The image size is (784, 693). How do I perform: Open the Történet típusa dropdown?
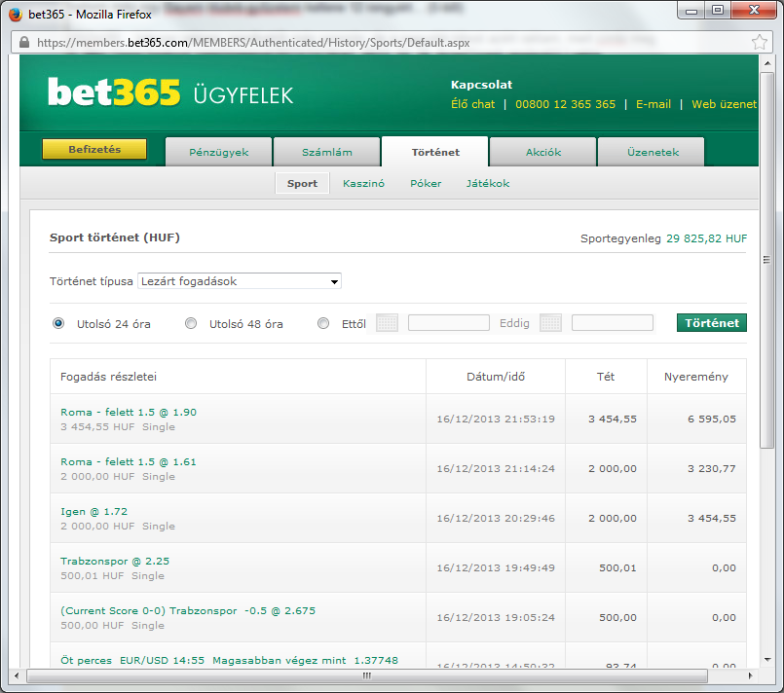(x=240, y=281)
